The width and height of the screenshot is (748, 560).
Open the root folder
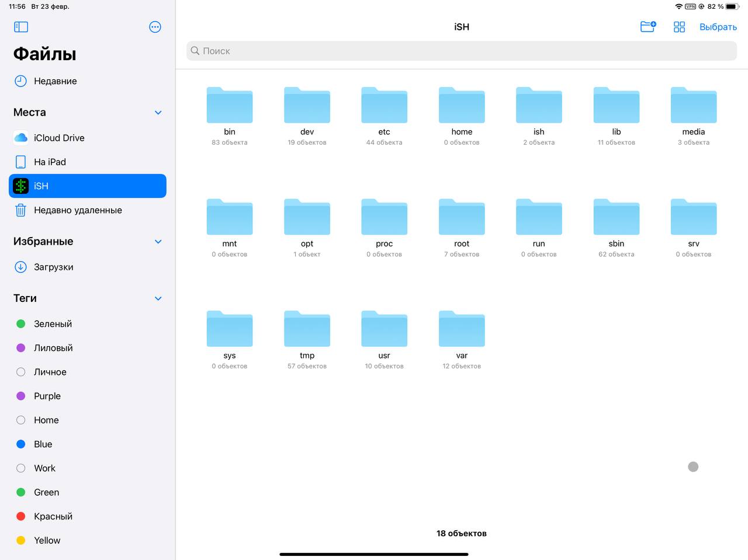coord(462,217)
